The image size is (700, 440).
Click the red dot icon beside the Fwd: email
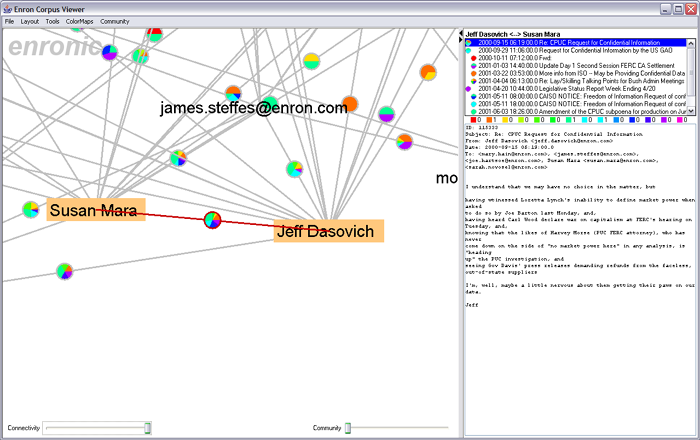tap(474, 58)
